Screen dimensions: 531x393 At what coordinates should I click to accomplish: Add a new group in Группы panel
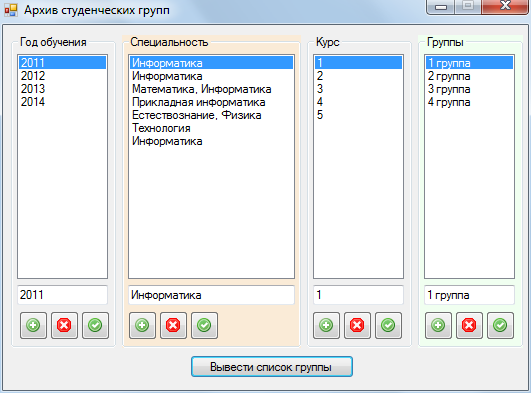click(438, 326)
